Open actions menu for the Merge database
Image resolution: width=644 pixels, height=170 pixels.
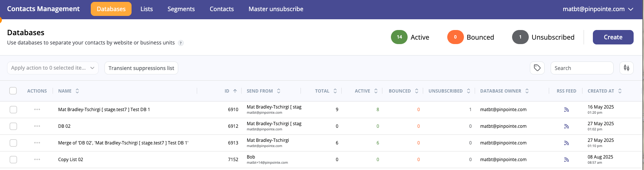37,143
